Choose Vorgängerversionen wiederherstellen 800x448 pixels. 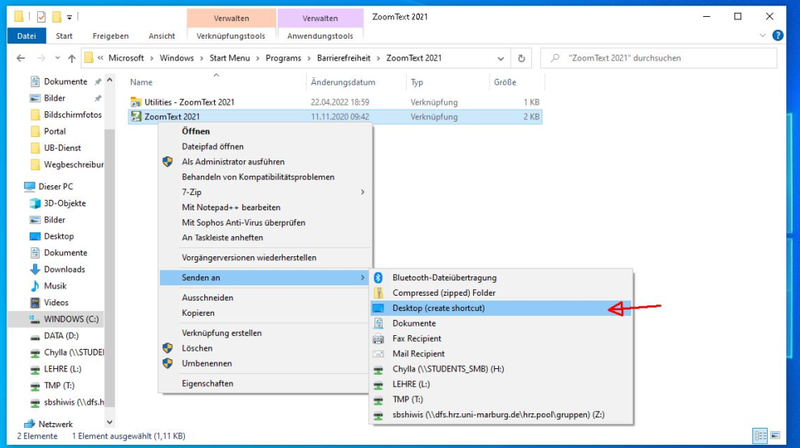tap(249, 258)
